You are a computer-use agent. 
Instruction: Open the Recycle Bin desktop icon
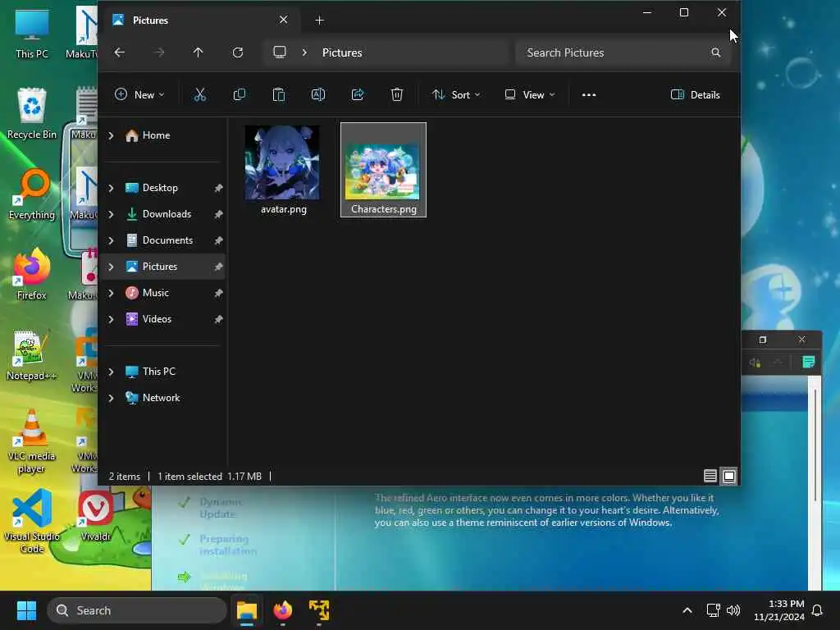coord(32,113)
